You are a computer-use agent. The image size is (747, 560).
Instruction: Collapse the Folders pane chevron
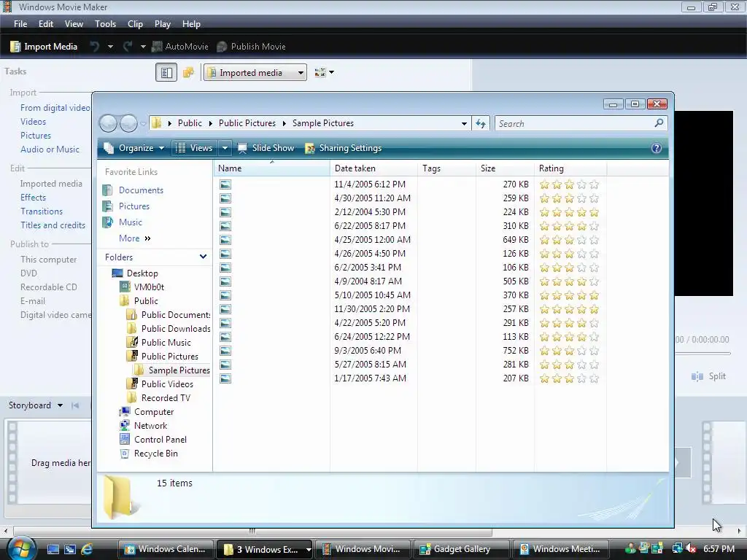(203, 257)
